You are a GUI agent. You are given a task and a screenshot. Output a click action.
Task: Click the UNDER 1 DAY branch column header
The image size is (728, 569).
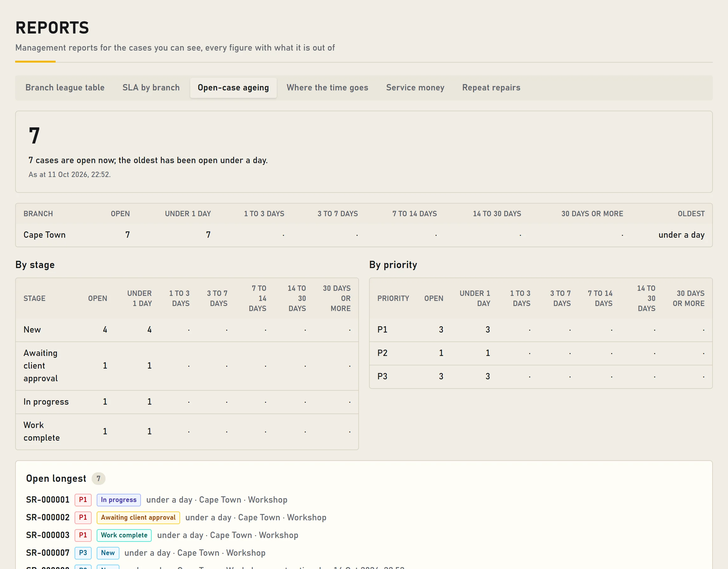[x=188, y=214]
